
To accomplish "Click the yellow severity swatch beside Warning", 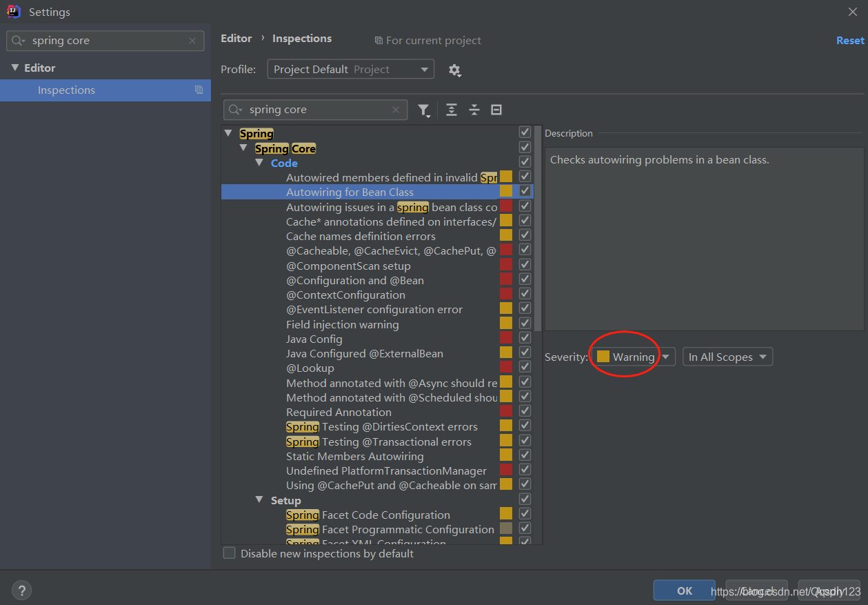I will click(603, 357).
